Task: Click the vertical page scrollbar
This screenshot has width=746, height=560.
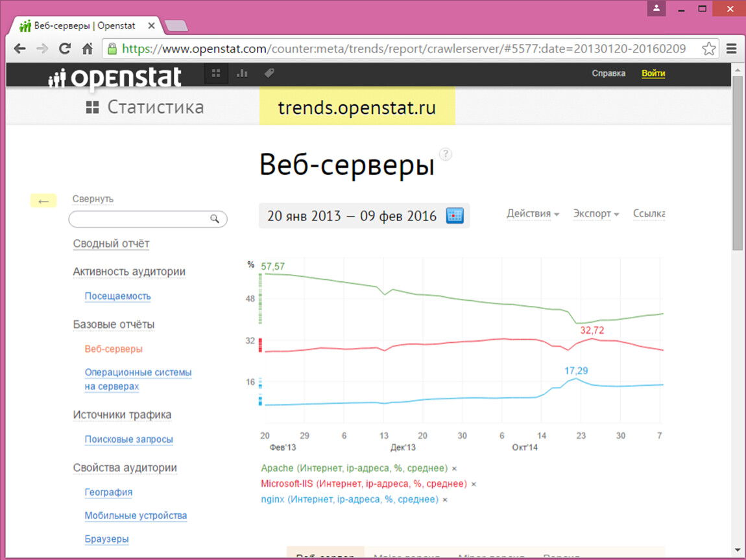Action: (738, 162)
